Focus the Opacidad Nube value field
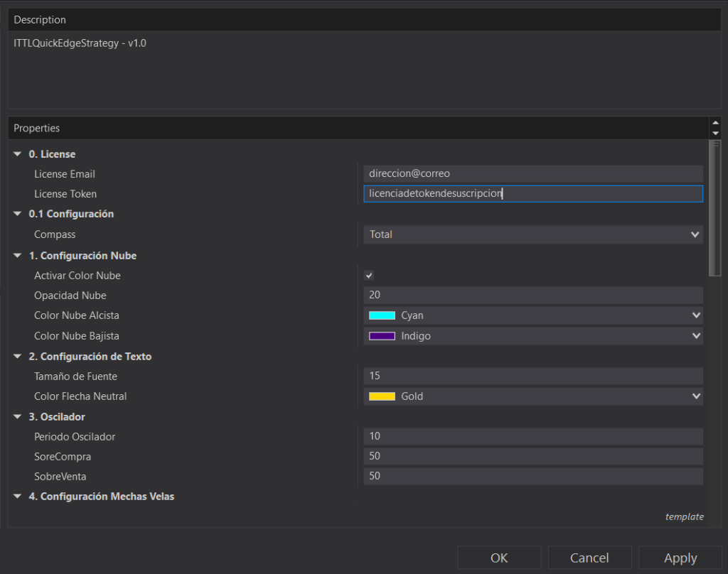This screenshot has height=574, width=728. click(x=532, y=296)
